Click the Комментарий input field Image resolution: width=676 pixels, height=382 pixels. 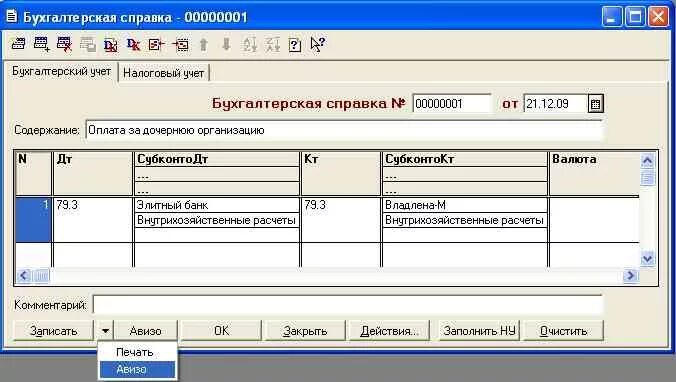pyautogui.click(x=347, y=305)
